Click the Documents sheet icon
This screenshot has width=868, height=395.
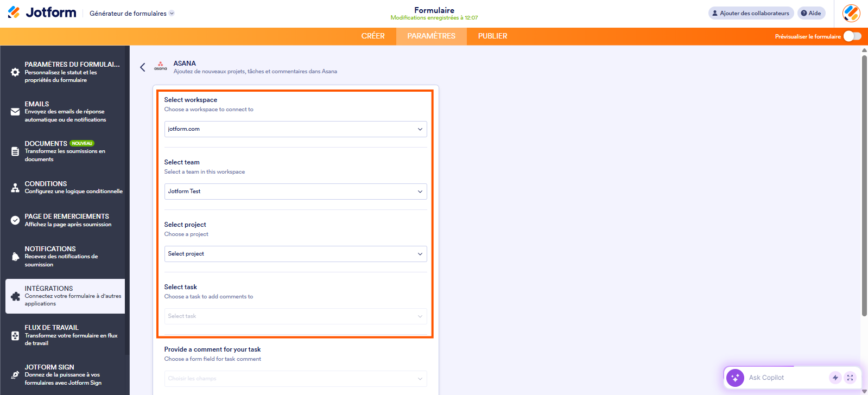pyautogui.click(x=15, y=151)
